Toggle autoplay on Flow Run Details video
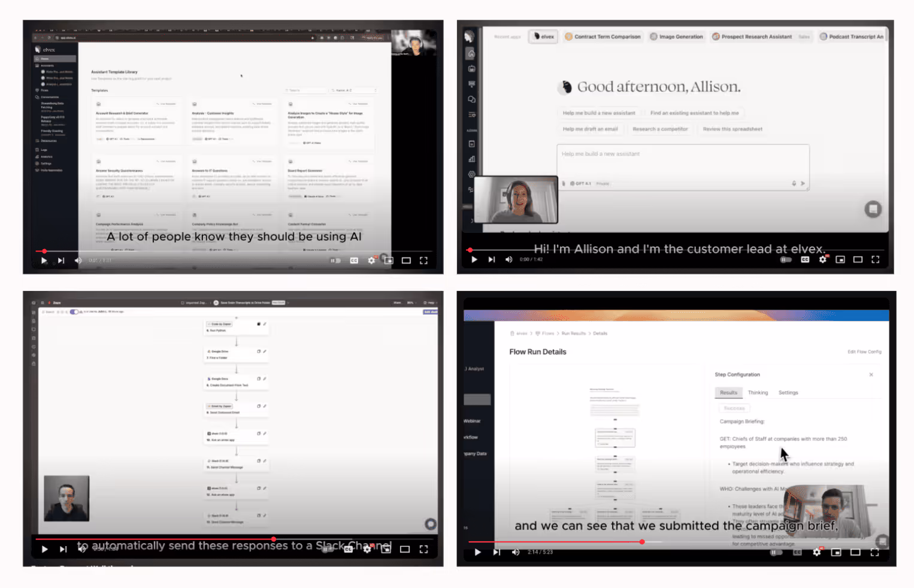This screenshot has height=588, width=914. coord(777,552)
